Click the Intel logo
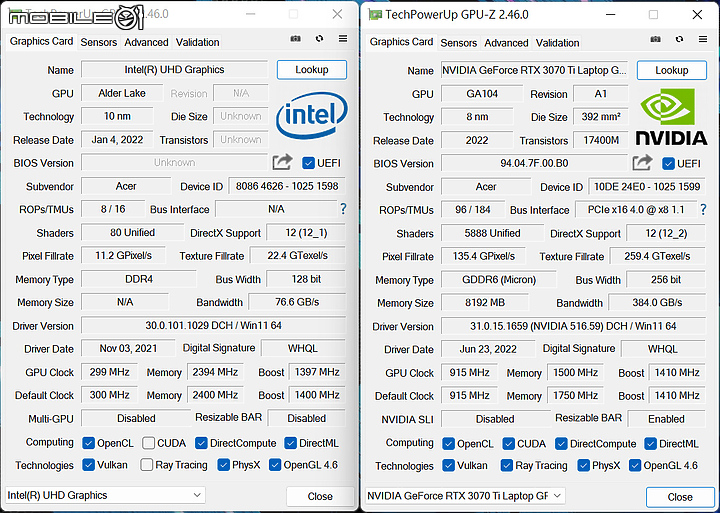 312,115
